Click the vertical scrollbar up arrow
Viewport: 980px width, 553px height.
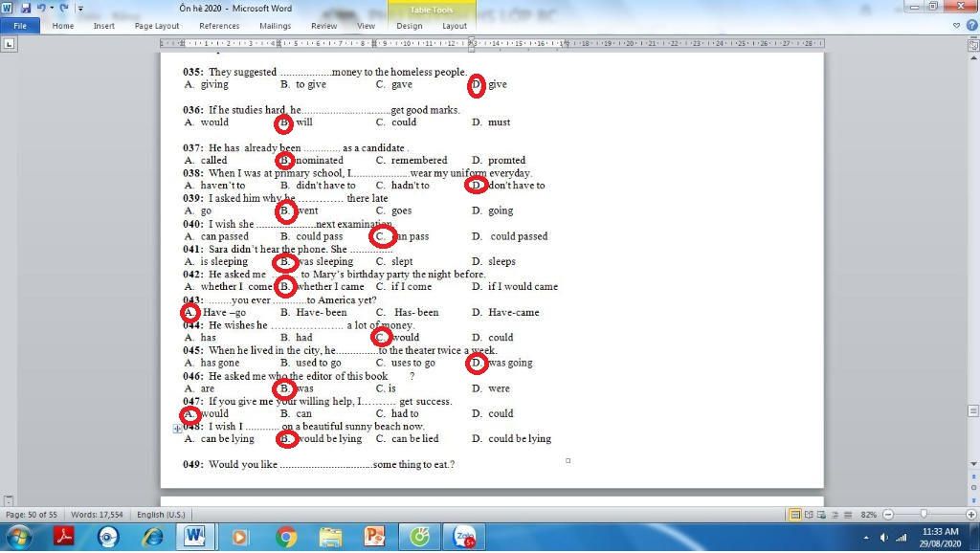(x=973, y=57)
